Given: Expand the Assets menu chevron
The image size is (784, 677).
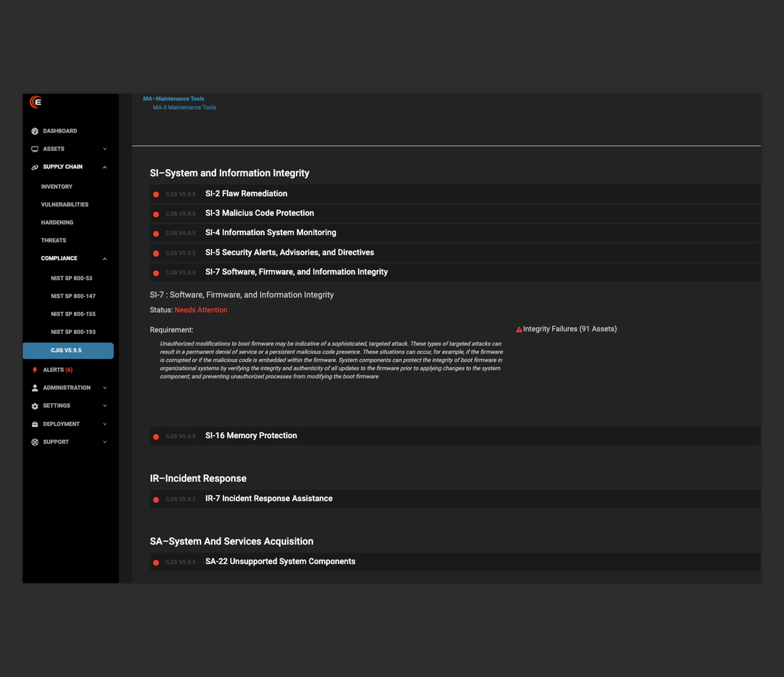Looking at the screenshot, I should 105,149.
